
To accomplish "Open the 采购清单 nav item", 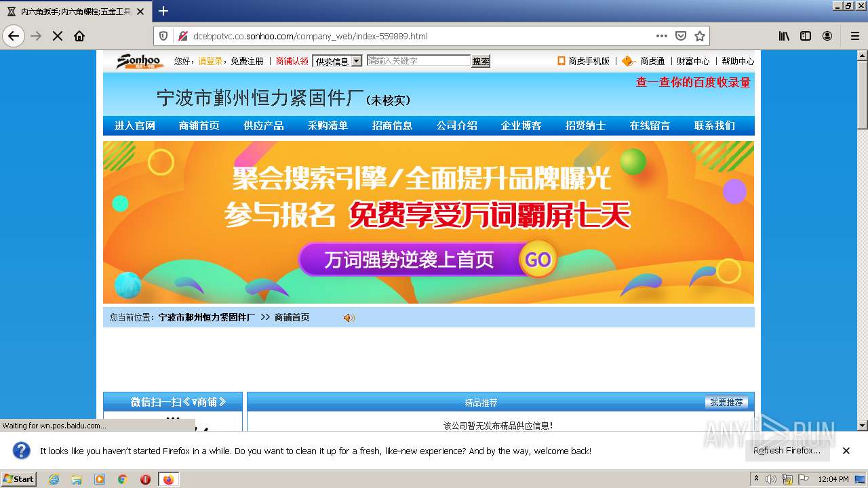I will [328, 125].
